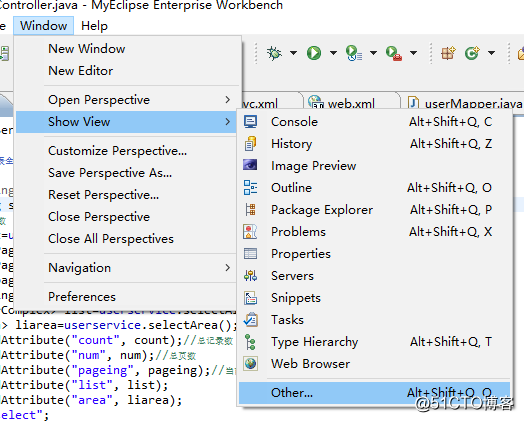Screen dimensions: 524x422
Task: Show the Problems view
Action: pyautogui.click(x=374, y=232)
